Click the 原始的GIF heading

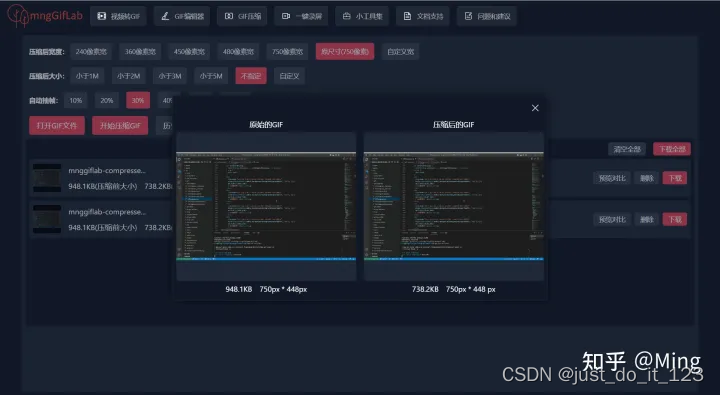point(266,124)
